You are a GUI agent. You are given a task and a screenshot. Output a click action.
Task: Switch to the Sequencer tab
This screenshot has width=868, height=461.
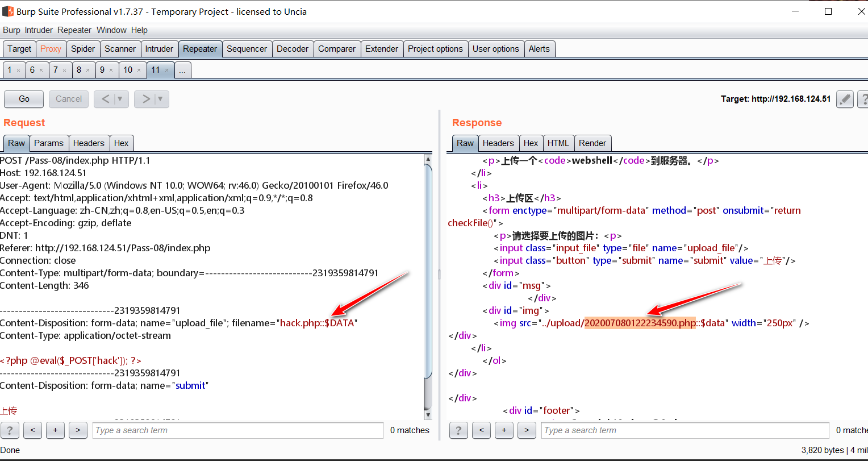tap(247, 49)
